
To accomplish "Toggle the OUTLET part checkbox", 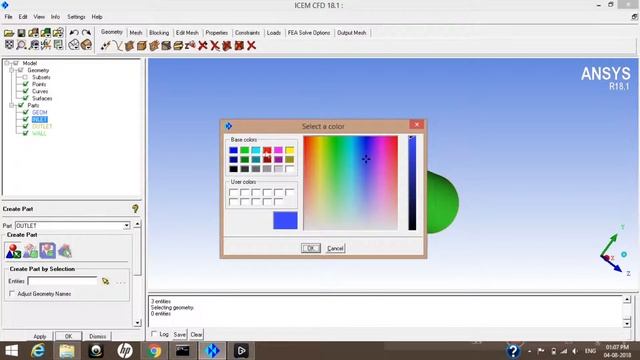I will tap(25, 126).
